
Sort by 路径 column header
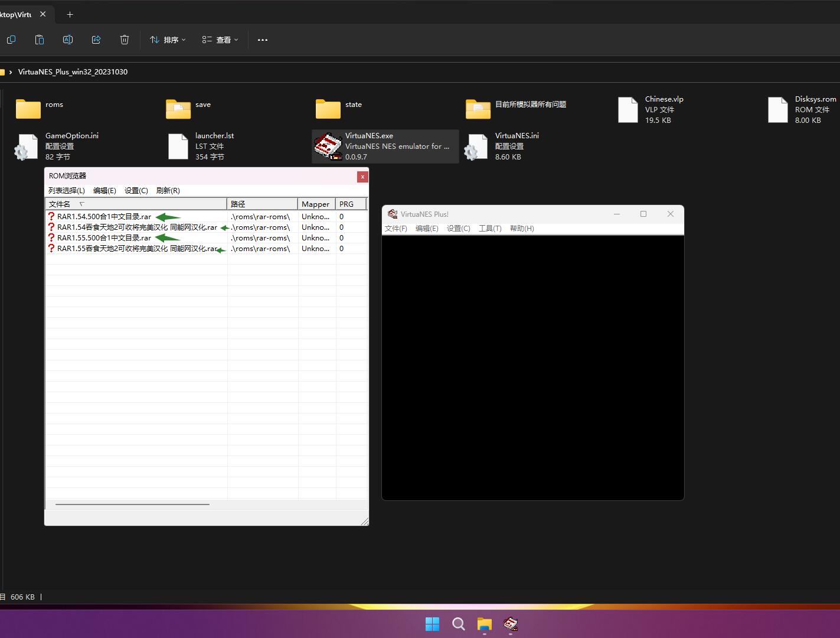263,204
